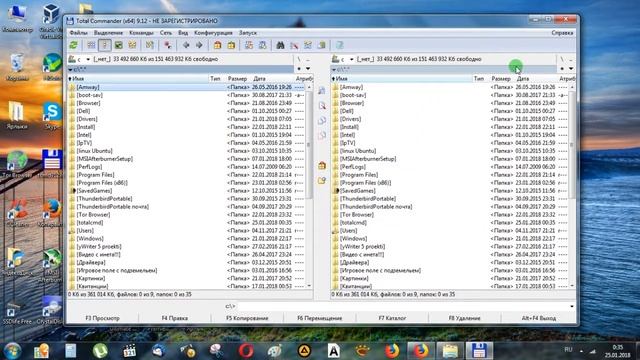Click the F8 Удаление button
Screen dimensions: 640x360
coord(464,318)
